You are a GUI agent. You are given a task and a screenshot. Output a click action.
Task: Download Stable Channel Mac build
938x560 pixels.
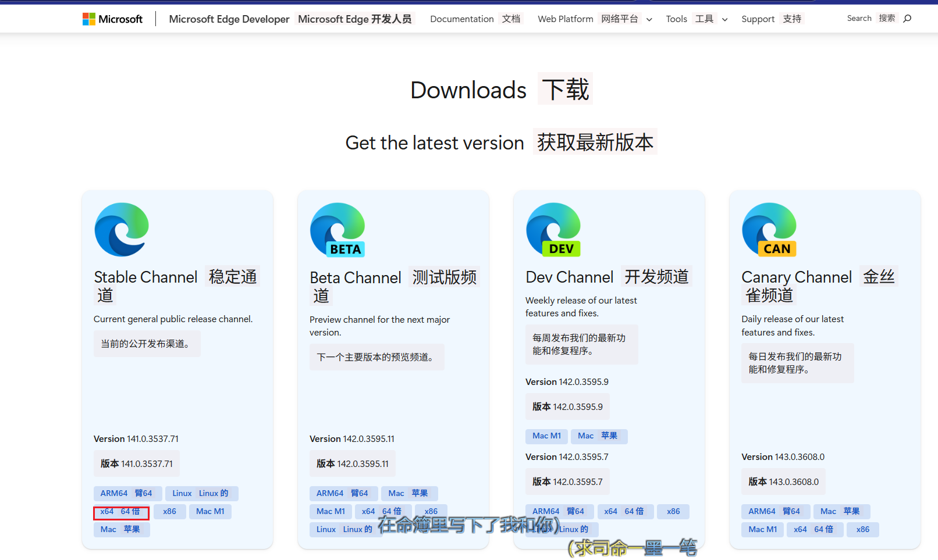(122, 529)
